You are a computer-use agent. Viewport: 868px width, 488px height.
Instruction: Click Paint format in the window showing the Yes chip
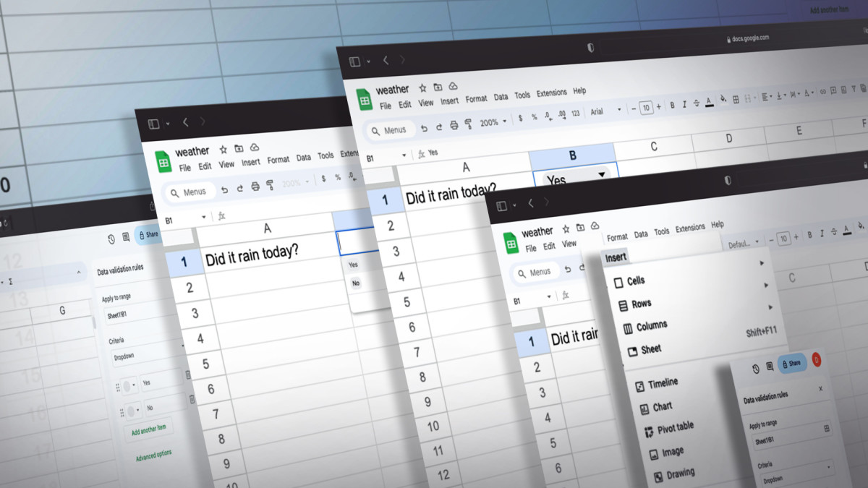[469, 124]
